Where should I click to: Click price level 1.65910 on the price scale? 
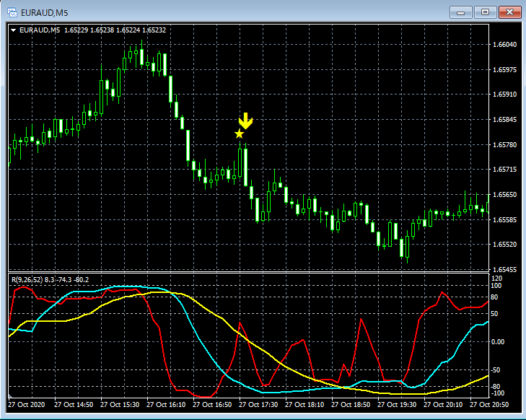[504, 95]
